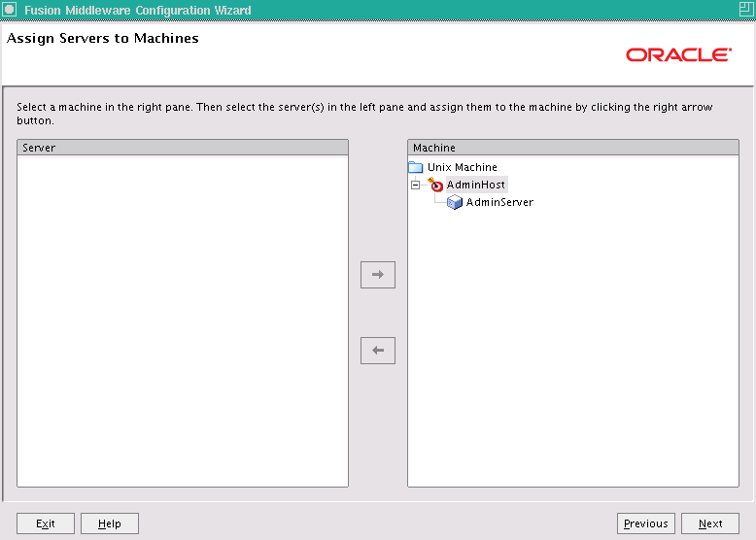Click the AdminHost machine icon
This screenshot has width=756, height=540.
pyautogui.click(x=435, y=185)
